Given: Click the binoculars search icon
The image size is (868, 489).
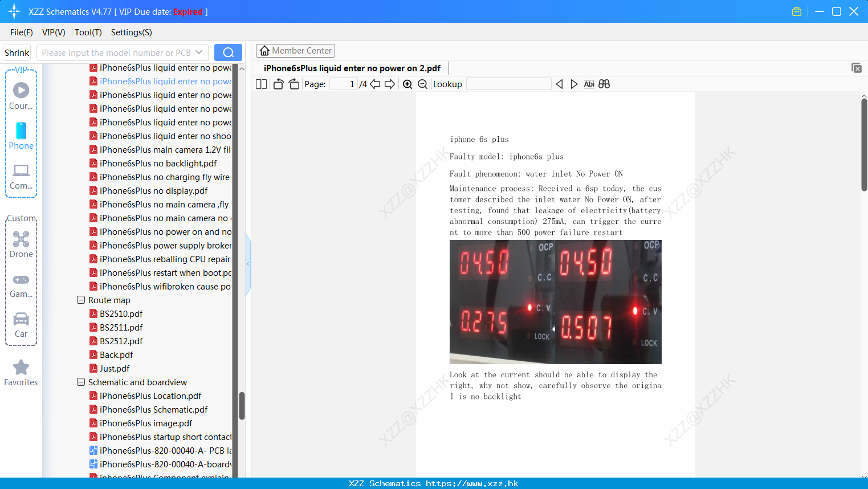Looking at the screenshot, I should pos(604,84).
